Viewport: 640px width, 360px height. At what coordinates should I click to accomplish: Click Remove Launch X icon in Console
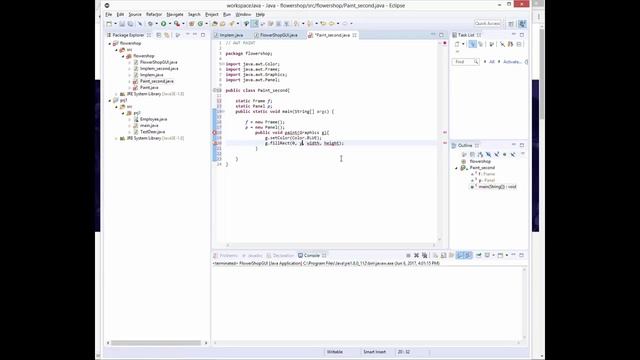(x=416, y=255)
